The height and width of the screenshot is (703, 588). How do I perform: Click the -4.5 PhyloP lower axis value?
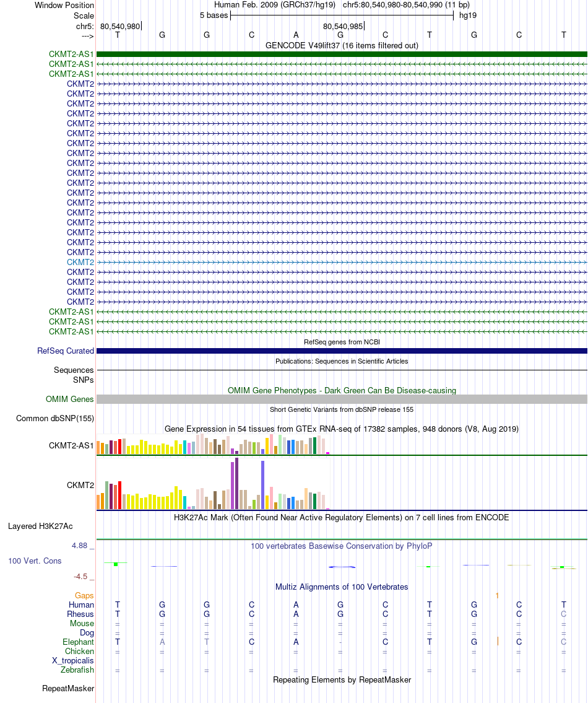pos(80,577)
